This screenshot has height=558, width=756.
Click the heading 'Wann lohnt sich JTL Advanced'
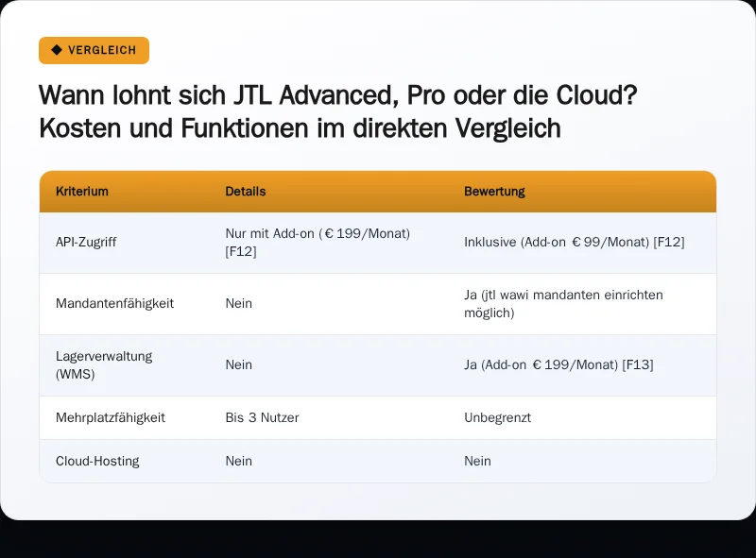coord(337,95)
